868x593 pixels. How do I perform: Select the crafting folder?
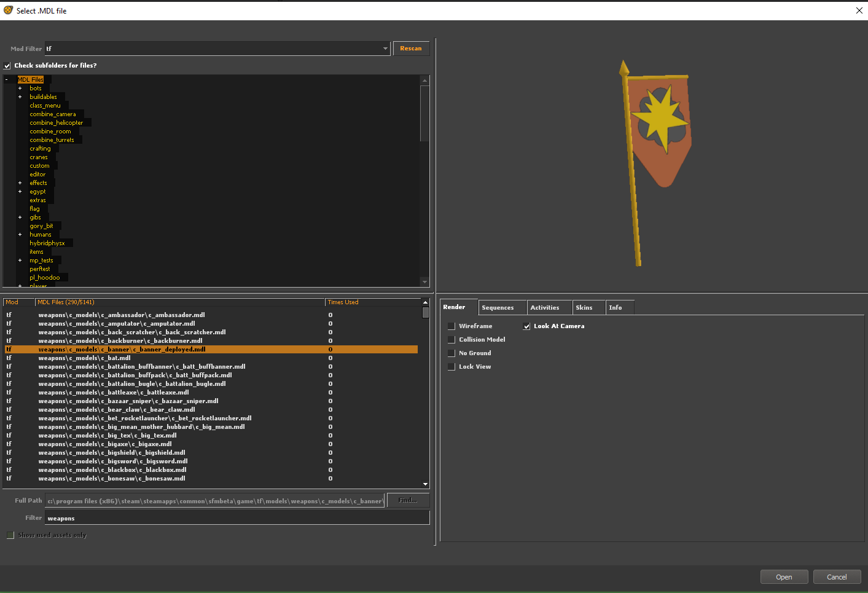click(x=41, y=149)
